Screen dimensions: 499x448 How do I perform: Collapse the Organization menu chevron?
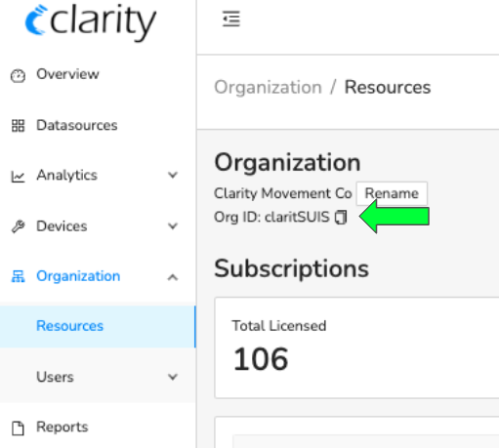[x=173, y=277]
